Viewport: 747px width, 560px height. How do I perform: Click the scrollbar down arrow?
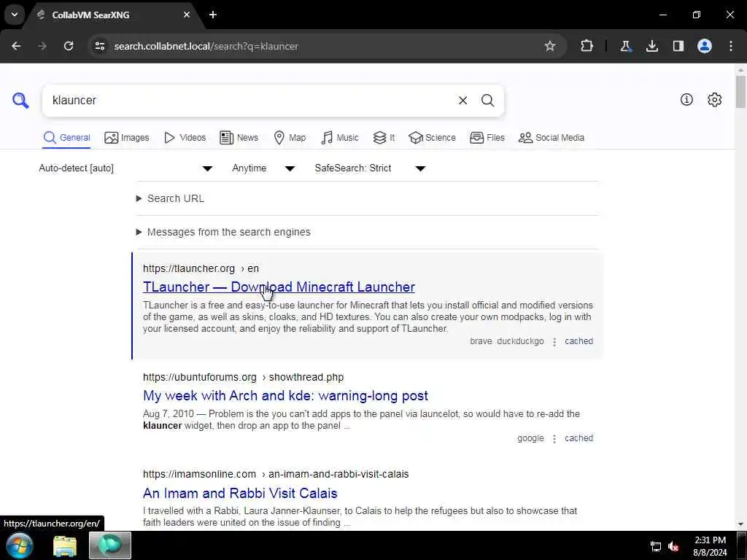[741, 525]
